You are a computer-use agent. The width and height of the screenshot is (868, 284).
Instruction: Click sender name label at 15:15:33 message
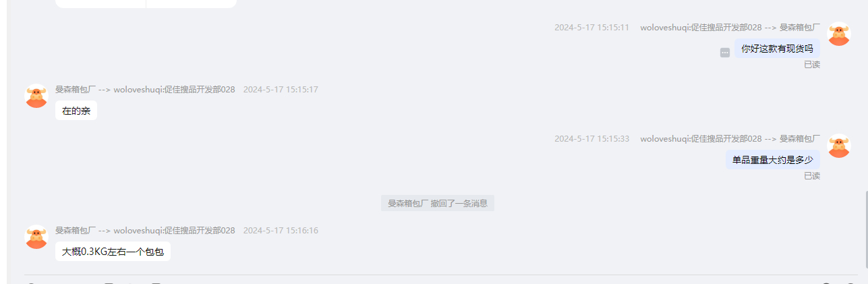[730, 139]
